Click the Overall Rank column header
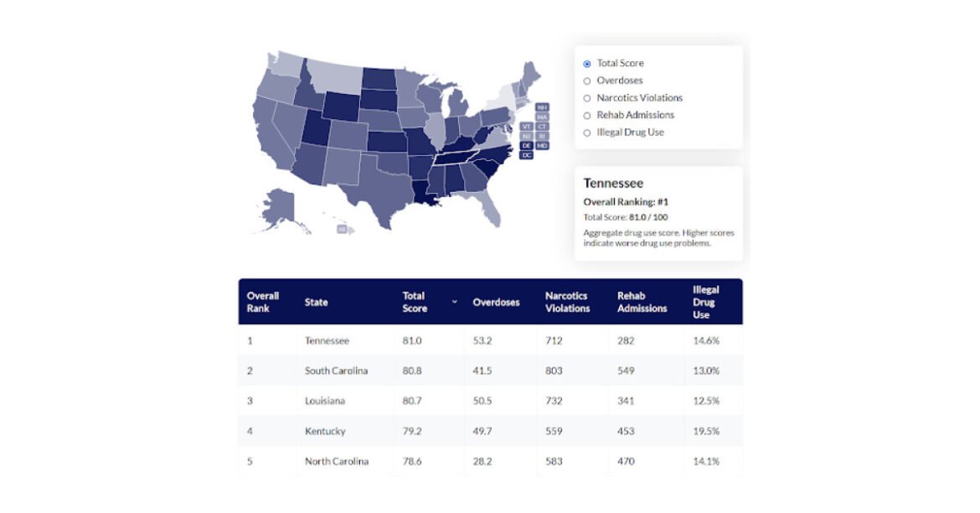980x513 pixels. [263, 302]
